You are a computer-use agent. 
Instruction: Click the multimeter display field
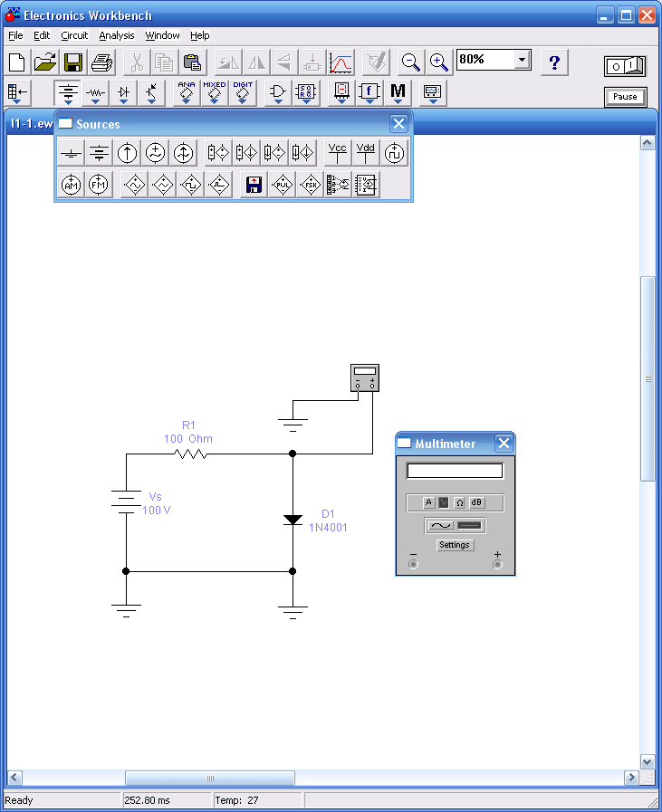[x=455, y=471]
